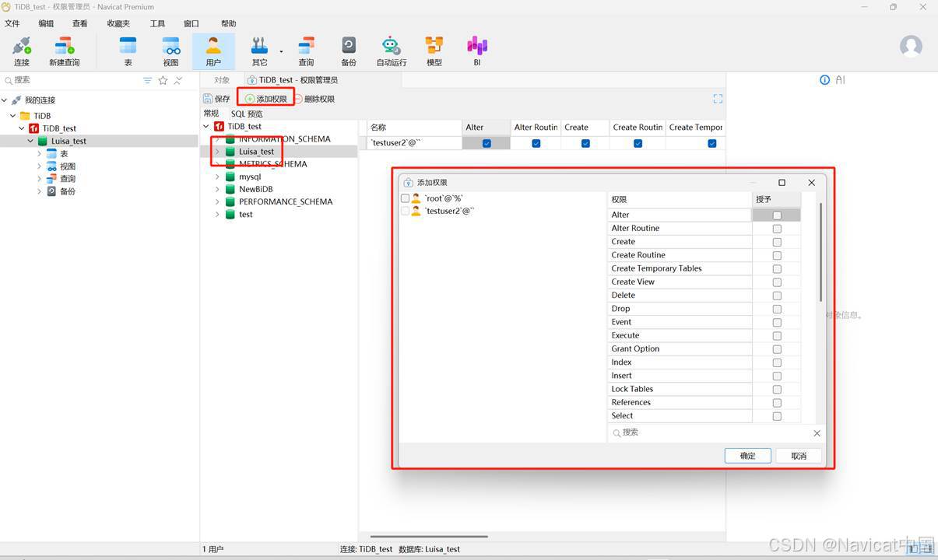This screenshot has height=560, width=938.
Task: Uncheck Alter for testuser2 in grid
Action: click(487, 143)
